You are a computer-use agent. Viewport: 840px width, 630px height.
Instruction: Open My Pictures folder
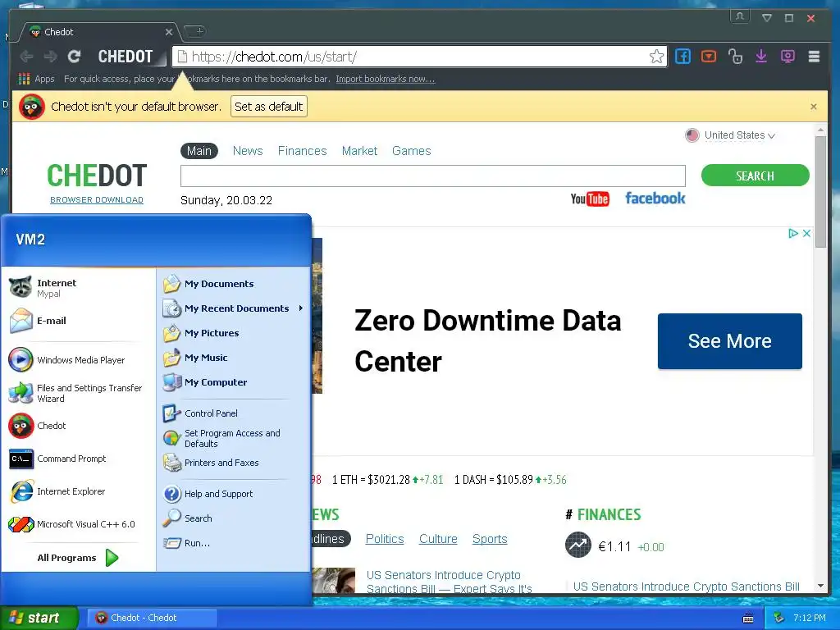[234, 333]
